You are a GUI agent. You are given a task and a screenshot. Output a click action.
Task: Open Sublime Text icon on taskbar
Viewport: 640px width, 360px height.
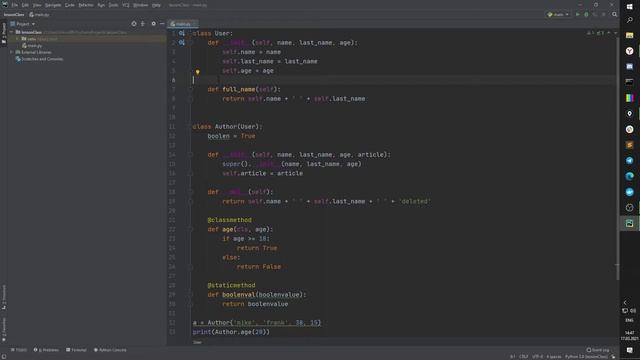coord(629,145)
